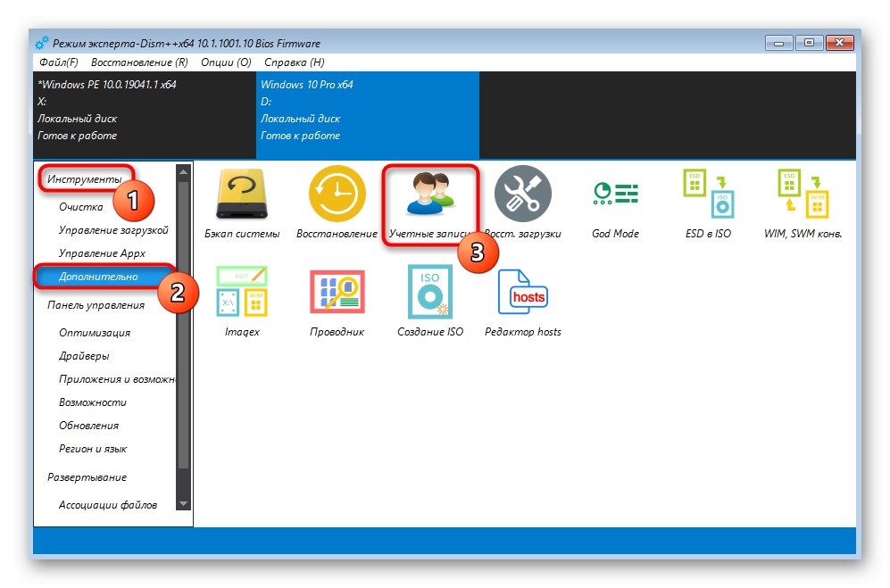Image resolution: width=890 pixels, height=588 pixels.
Task: Select the Windows PE 10.0.19041.1 x64 image
Action: point(145,114)
